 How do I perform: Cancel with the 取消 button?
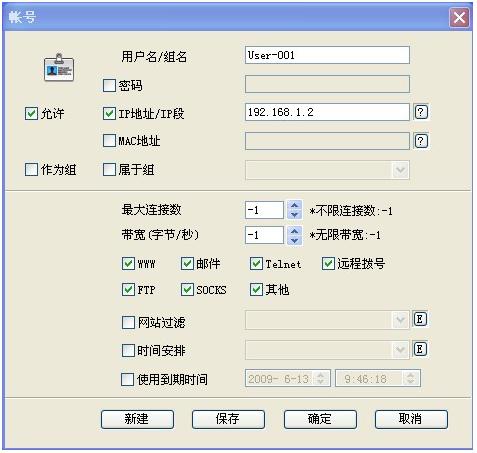coord(411,419)
